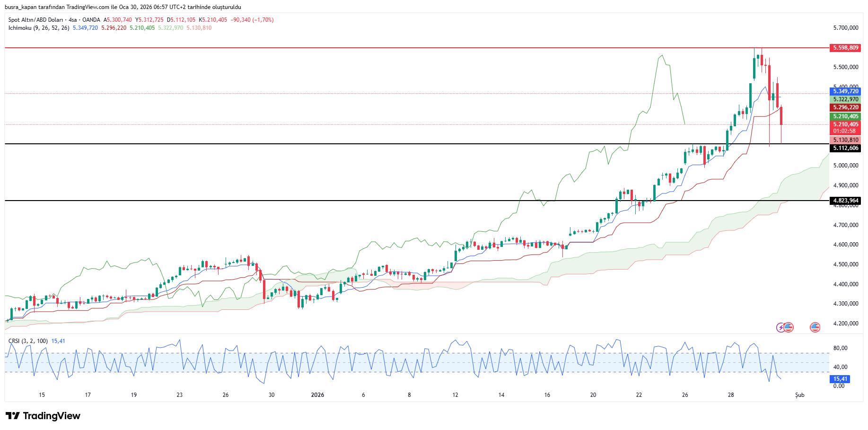868x430 pixels.
Task: Open the rightmost US flag economic event icon
Action: 815,327
